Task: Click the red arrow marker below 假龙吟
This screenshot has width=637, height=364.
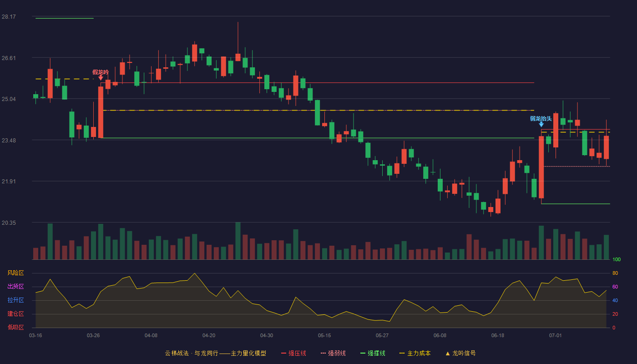Action: (x=101, y=78)
